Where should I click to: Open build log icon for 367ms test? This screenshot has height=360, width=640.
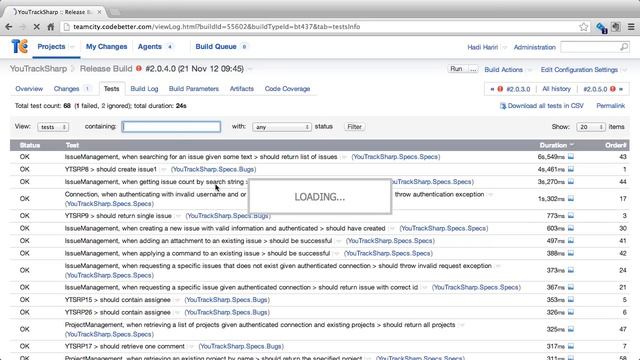pyautogui.click(x=571, y=287)
